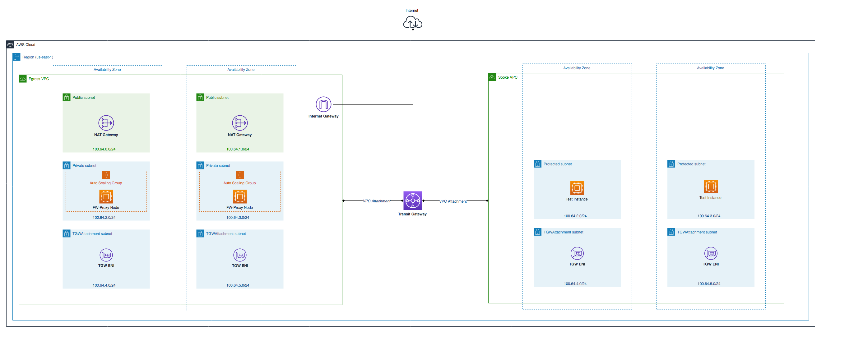Click the AWS Cloud logo icon
Screen dimensions: 868x364
point(10,44)
